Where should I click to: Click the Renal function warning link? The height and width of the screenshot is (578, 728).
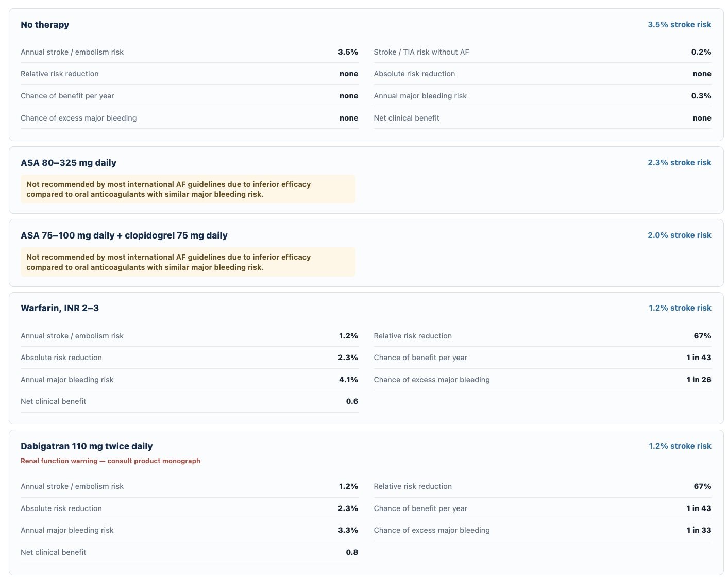coord(110,461)
